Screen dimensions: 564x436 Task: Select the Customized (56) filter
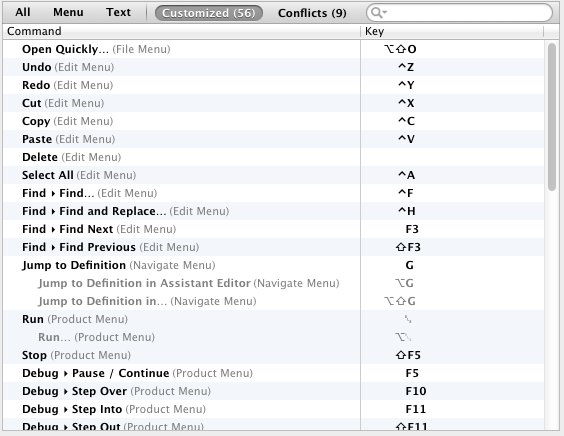(x=209, y=13)
